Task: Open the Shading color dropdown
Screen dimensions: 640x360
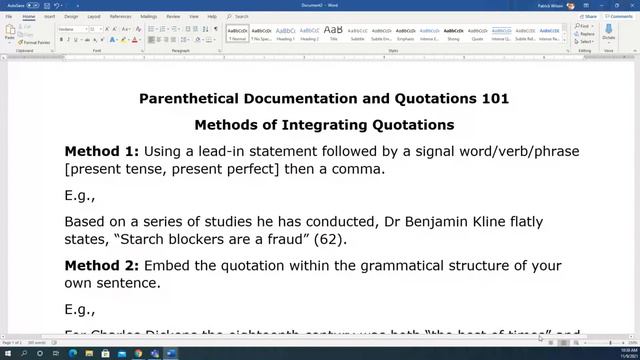Action: click(x=202, y=40)
